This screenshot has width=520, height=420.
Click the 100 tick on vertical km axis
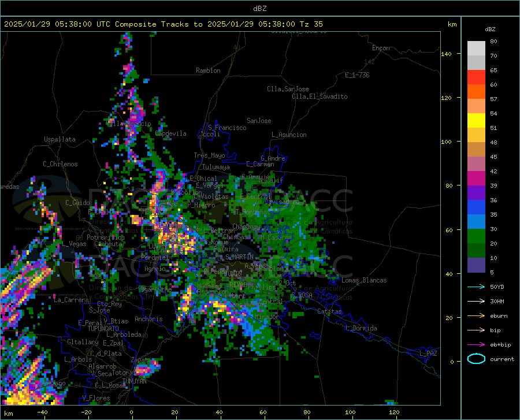(446, 142)
